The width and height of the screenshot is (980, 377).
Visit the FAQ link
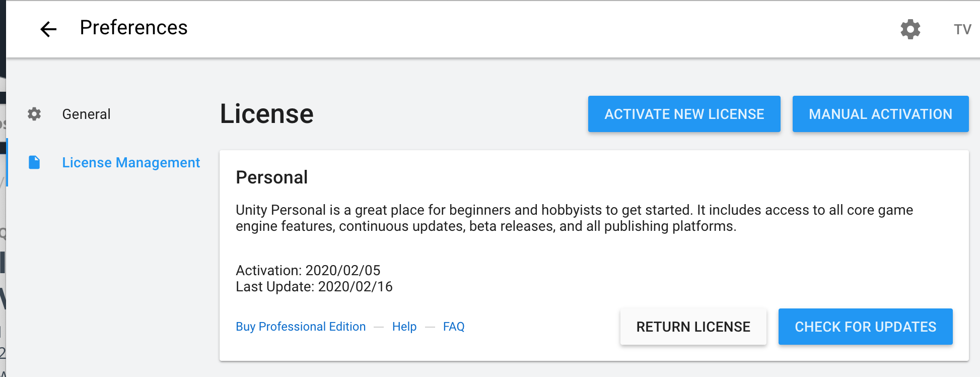(x=454, y=327)
